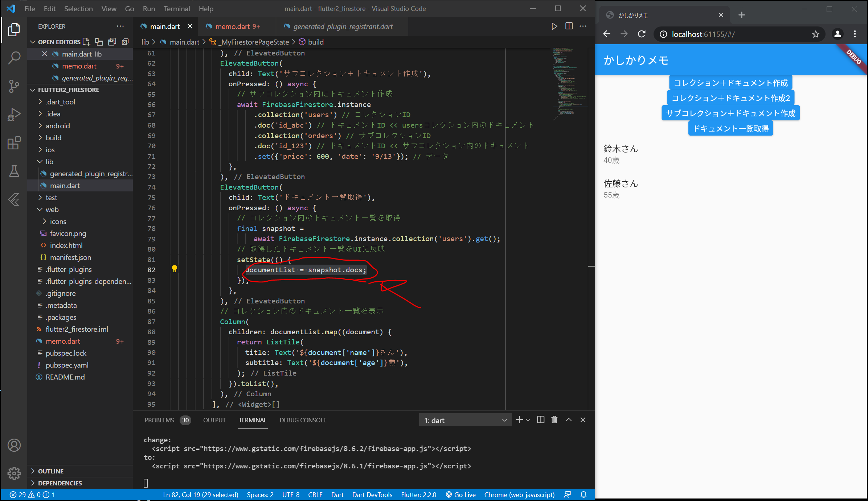Click the lightbulb code action on line 82

(x=174, y=269)
